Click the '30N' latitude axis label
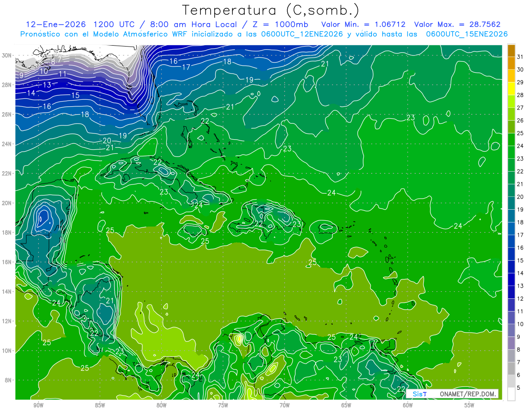 pyautogui.click(x=7, y=55)
